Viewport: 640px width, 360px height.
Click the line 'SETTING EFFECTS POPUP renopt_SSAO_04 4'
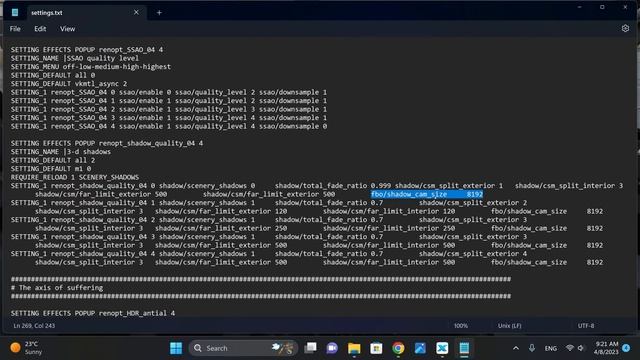click(x=87, y=50)
